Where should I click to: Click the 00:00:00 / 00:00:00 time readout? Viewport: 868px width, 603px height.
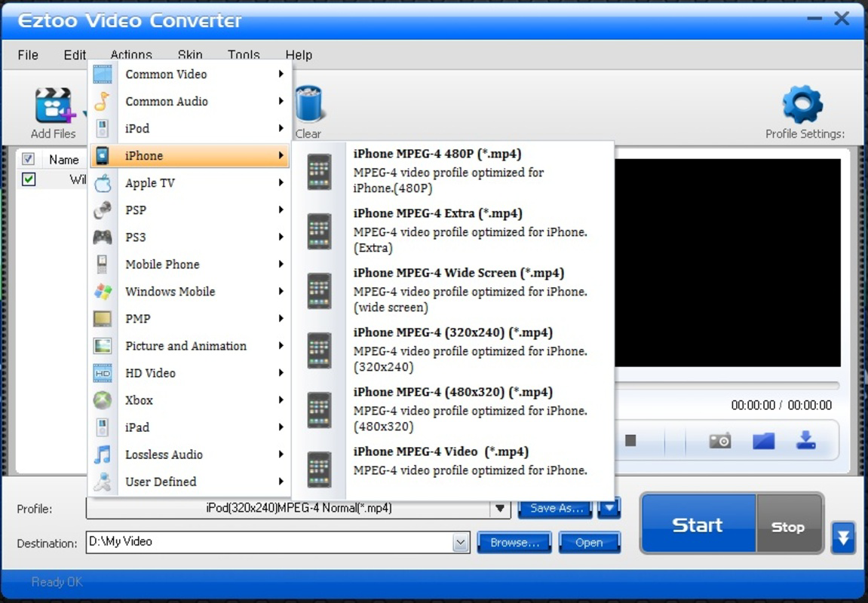[781, 405]
